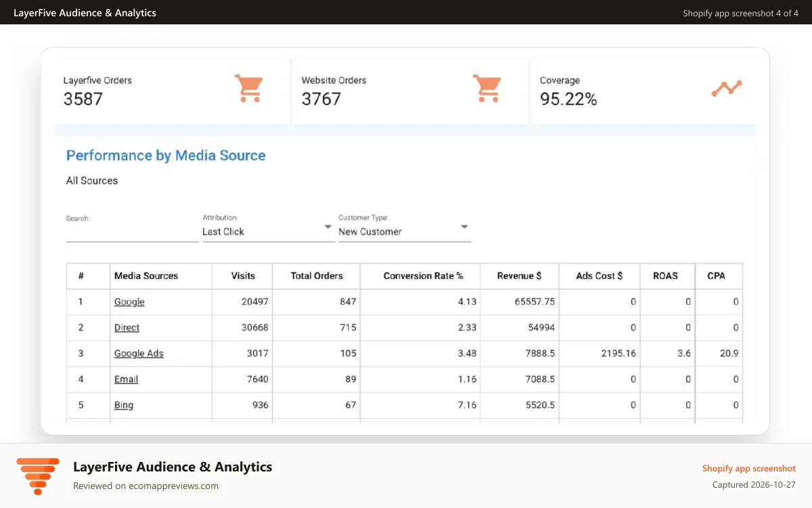Click the Google Ads visits value 3017

[258, 354]
